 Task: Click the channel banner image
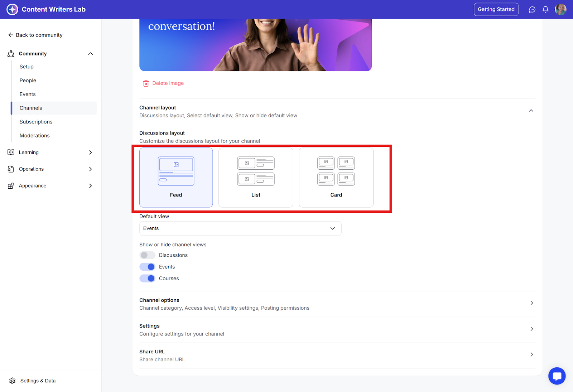tap(256, 45)
